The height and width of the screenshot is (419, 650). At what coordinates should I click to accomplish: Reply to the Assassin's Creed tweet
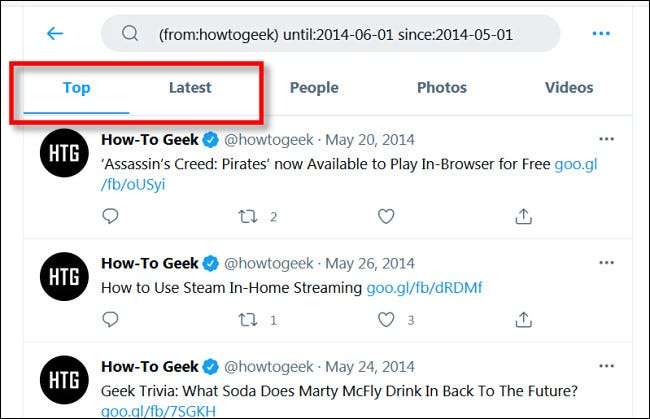point(111,216)
